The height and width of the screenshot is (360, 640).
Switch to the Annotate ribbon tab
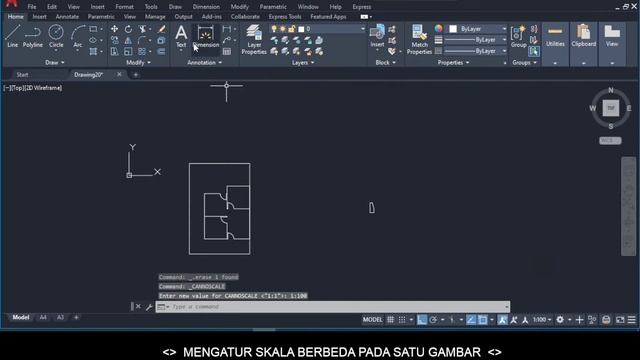click(x=67, y=17)
